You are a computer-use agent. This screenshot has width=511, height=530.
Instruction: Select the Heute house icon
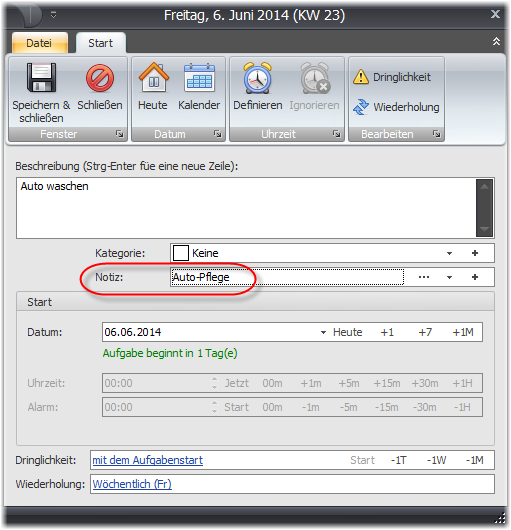point(153,77)
